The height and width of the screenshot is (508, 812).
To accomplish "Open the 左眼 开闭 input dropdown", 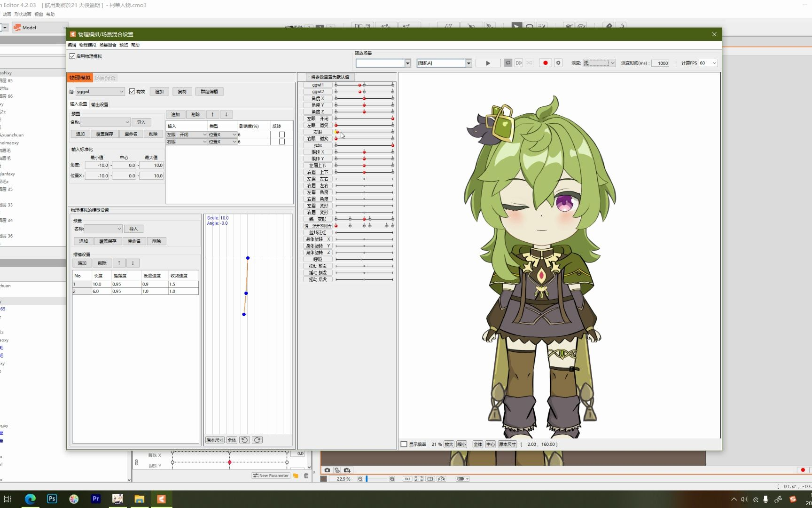I will click(x=187, y=135).
